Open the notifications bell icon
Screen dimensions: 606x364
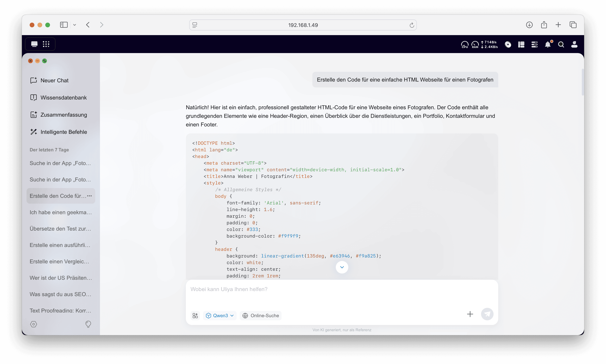click(x=548, y=44)
